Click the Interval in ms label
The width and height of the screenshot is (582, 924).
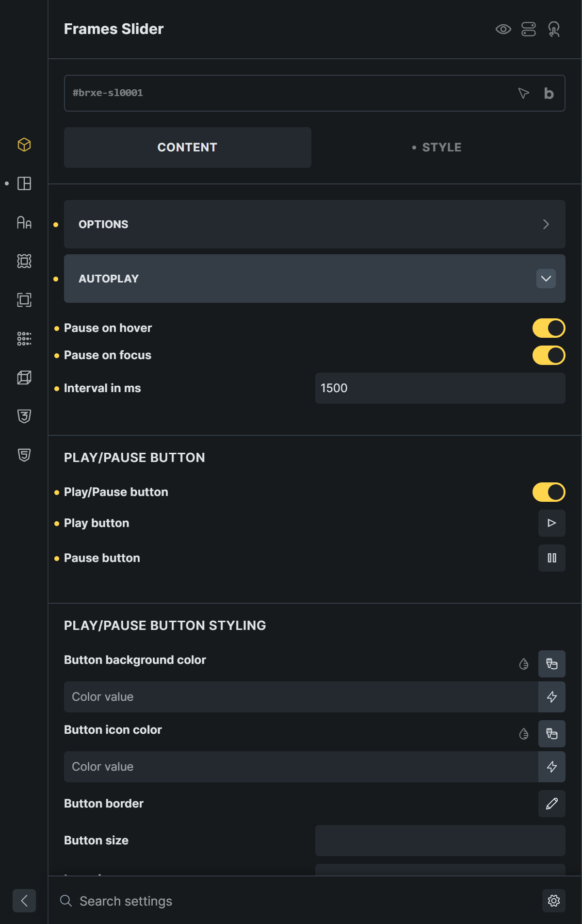[x=102, y=388]
